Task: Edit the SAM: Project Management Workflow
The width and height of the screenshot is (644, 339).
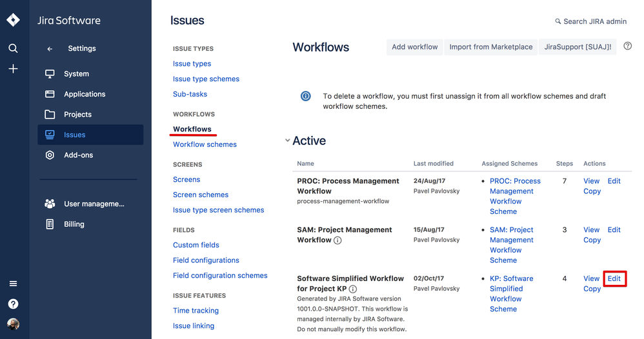Action: (614, 230)
